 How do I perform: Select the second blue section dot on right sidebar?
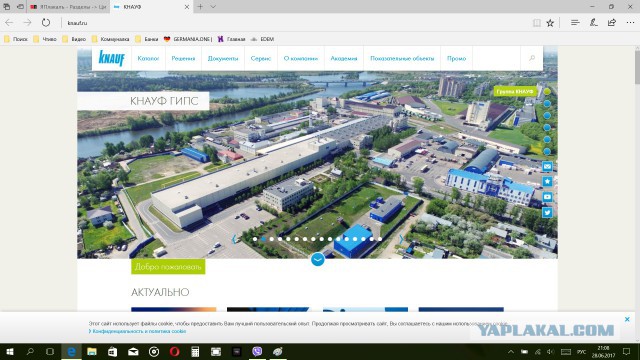tap(547, 116)
